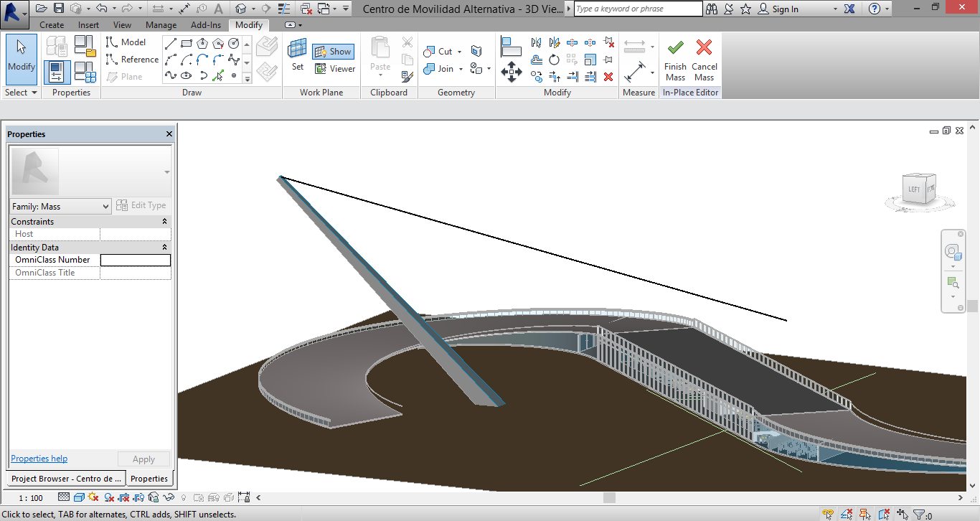Select the Rotate tool
980x521 pixels.
coord(554,60)
